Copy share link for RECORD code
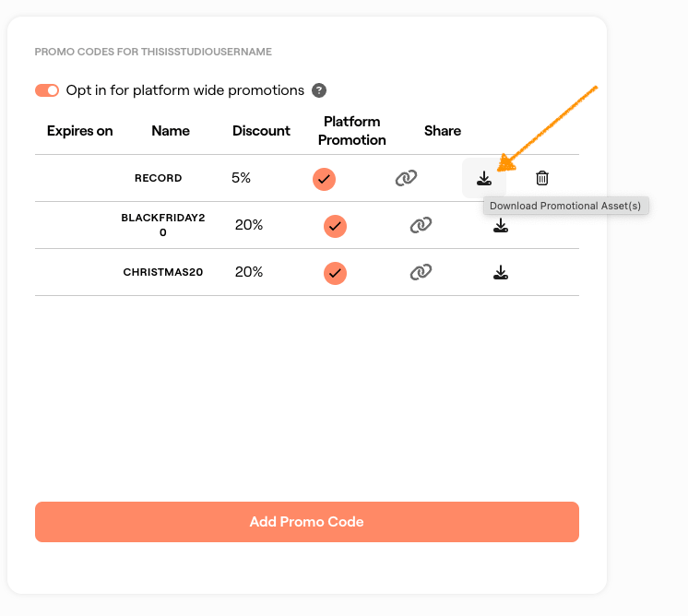Image resolution: width=688 pixels, height=616 pixels. pyautogui.click(x=406, y=178)
